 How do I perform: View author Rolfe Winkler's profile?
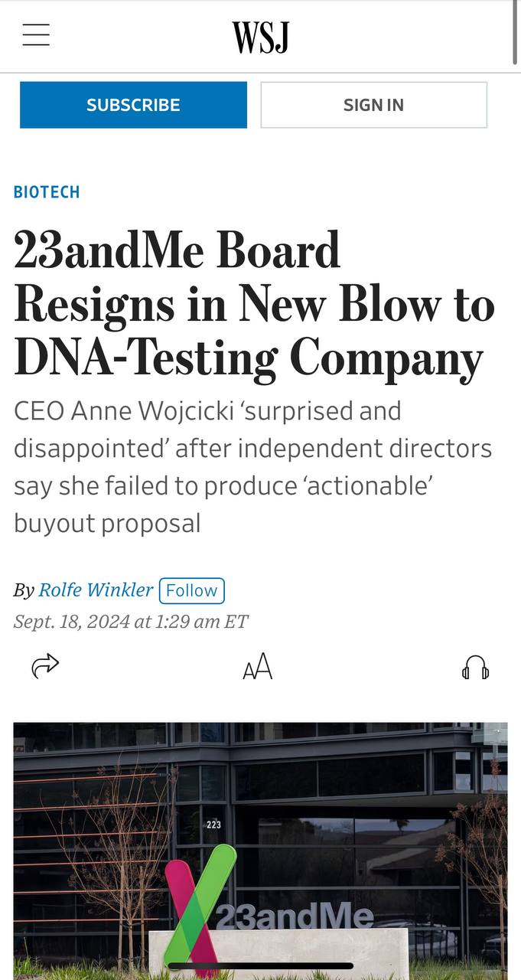click(x=96, y=590)
